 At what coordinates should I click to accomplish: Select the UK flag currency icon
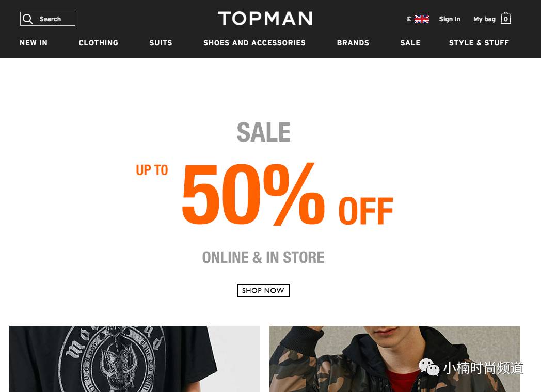click(421, 19)
